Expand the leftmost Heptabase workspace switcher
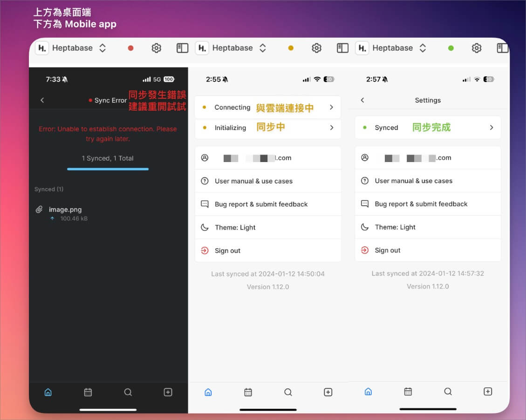 [102, 48]
